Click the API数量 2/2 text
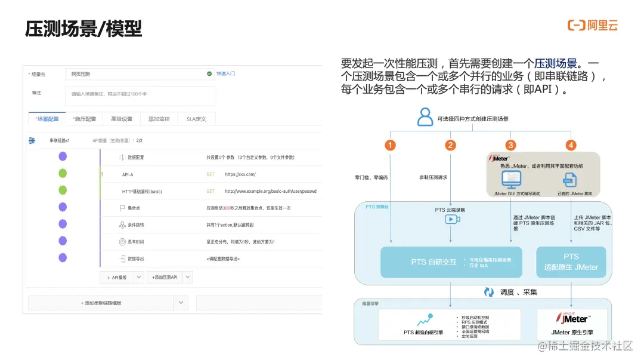644x363 pixels. 117,140
